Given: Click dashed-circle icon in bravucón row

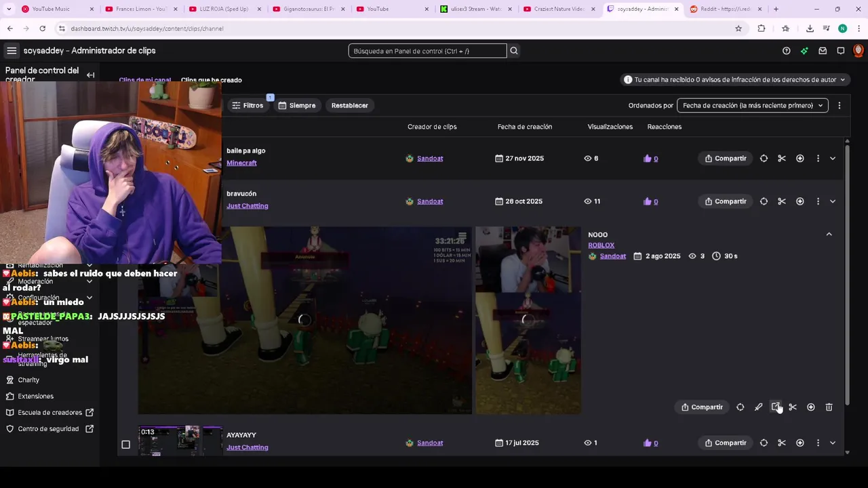Looking at the screenshot, I should (x=764, y=201).
